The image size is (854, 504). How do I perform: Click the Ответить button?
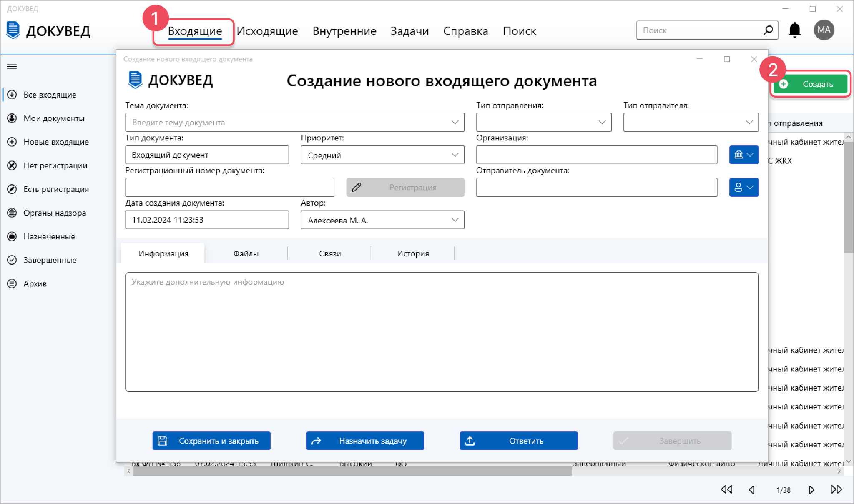[x=519, y=441]
